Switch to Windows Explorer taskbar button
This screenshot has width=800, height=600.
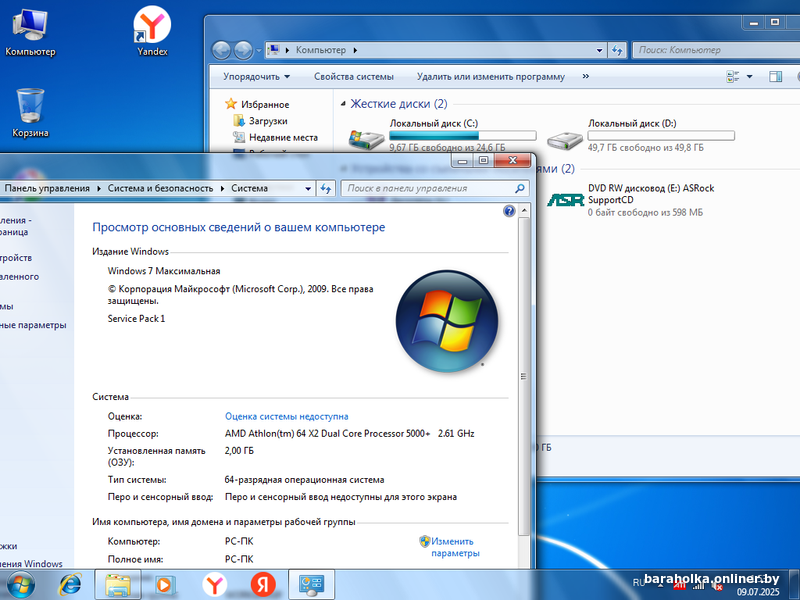tap(117, 585)
